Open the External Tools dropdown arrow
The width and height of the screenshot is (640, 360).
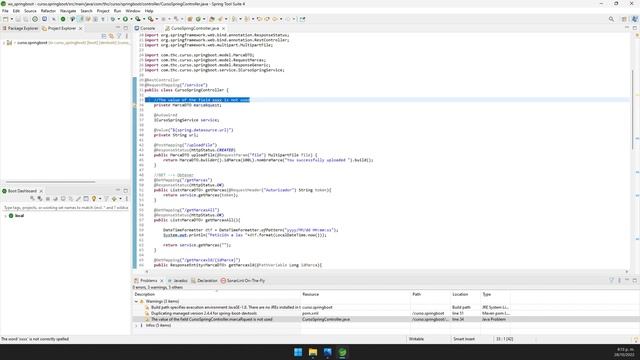pos(156,19)
